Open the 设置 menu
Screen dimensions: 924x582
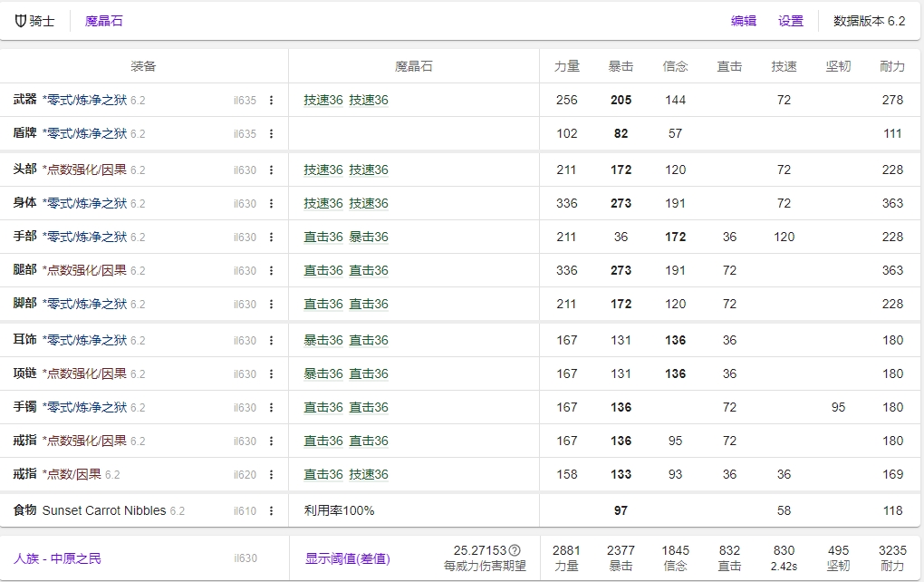click(791, 21)
